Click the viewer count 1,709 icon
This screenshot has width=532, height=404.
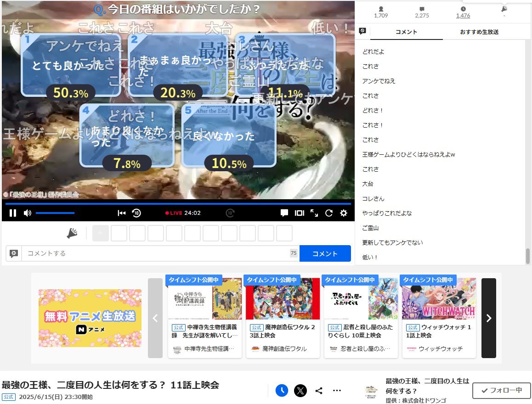point(381,9)
